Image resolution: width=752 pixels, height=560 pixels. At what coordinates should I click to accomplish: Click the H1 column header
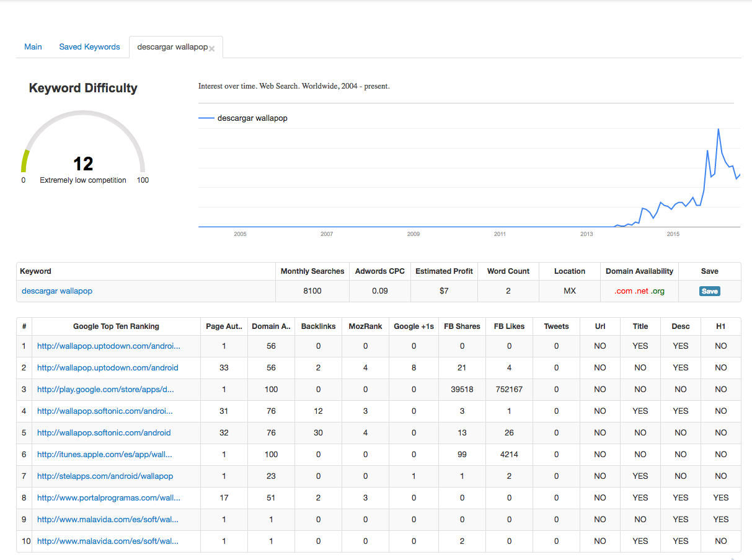720,326
